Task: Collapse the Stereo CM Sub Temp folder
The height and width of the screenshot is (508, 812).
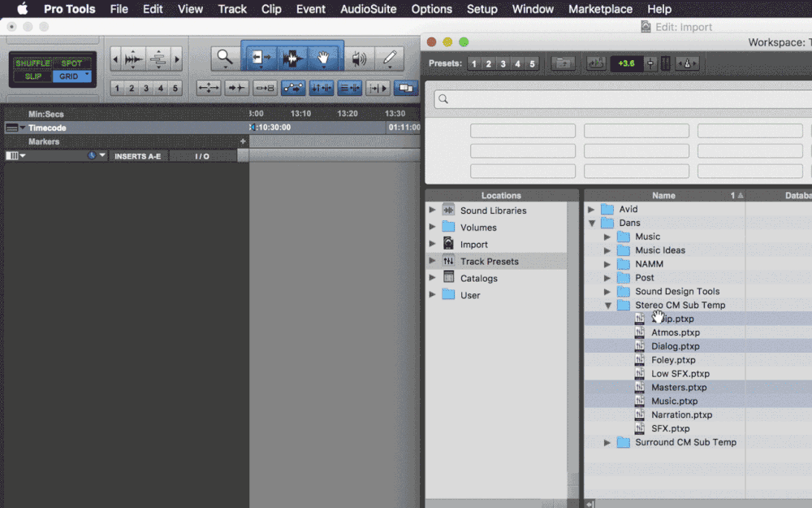Action: coord(607,305)
